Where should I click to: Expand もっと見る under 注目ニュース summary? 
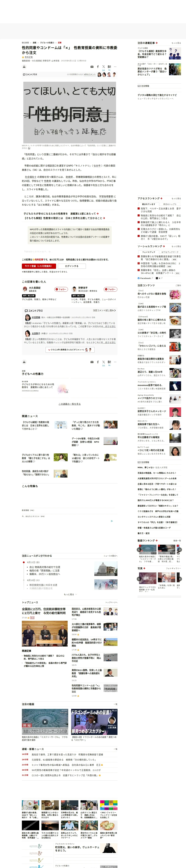coord(70,594)
